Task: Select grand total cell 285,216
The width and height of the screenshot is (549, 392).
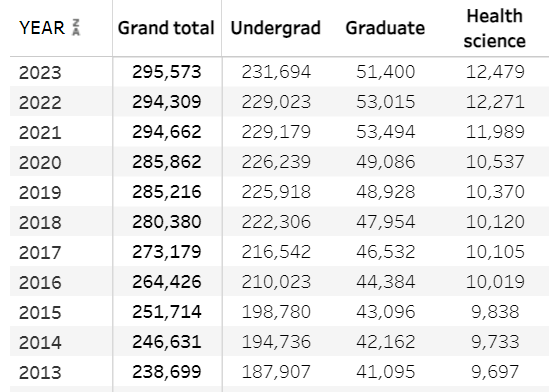Action: coord(167,192)
